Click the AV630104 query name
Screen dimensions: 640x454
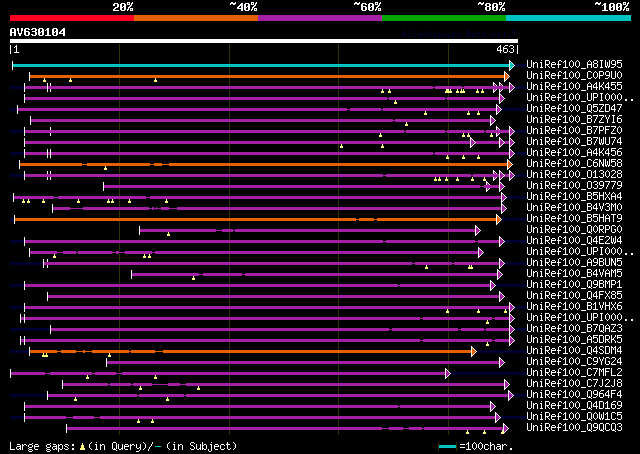(x=38, y=32)
